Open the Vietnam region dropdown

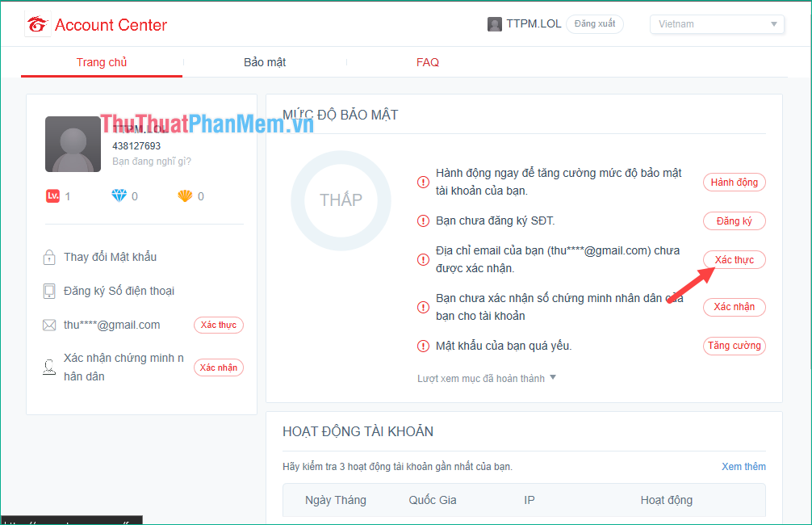coord(717,24)
